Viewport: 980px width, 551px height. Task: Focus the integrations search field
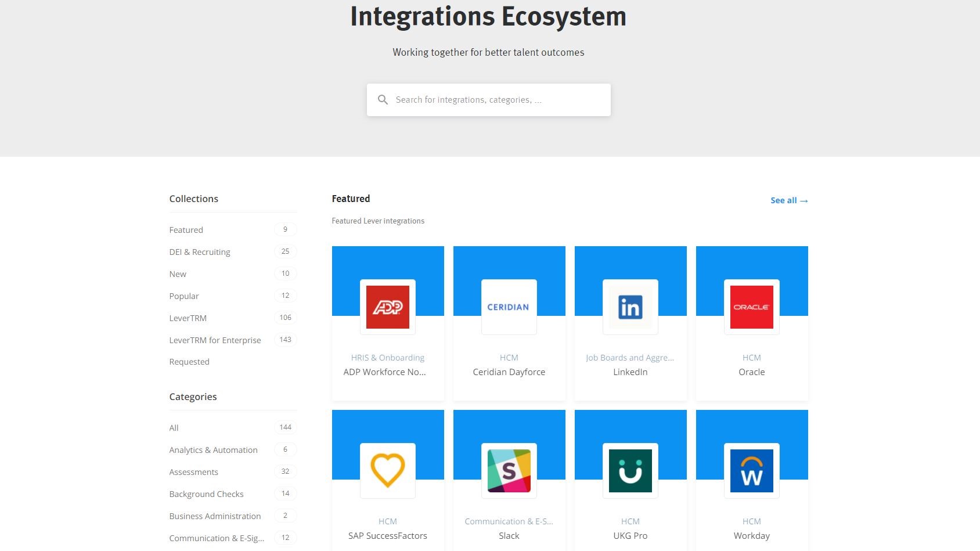(x=489, y=100)
